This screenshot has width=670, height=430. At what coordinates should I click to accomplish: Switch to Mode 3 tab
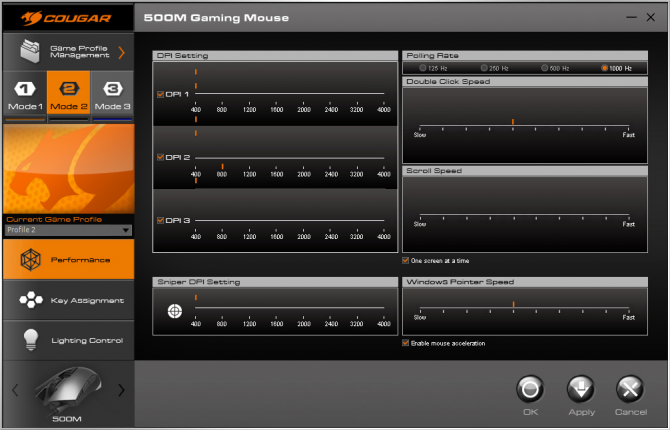[x=112, y=93]
